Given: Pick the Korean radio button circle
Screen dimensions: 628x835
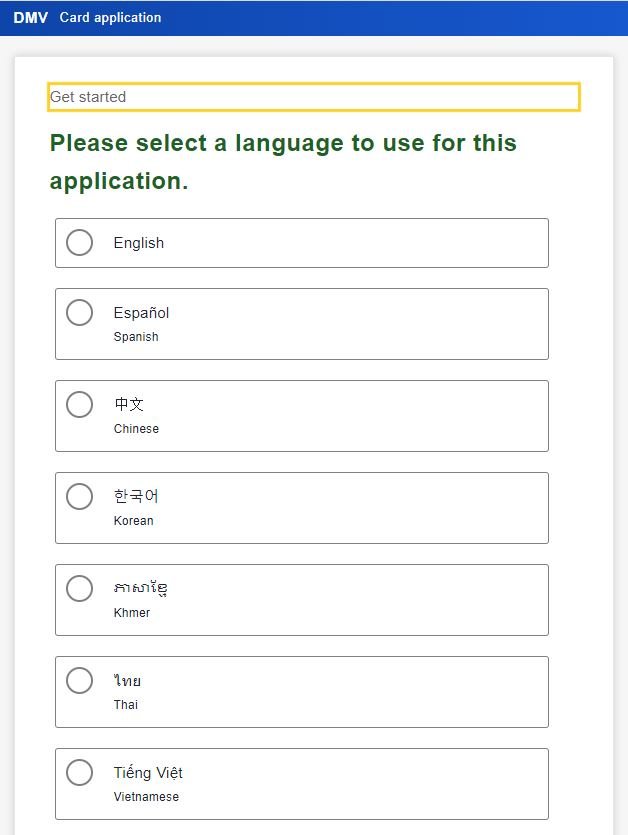Looking at the screenshot, I should pos(80,497).
